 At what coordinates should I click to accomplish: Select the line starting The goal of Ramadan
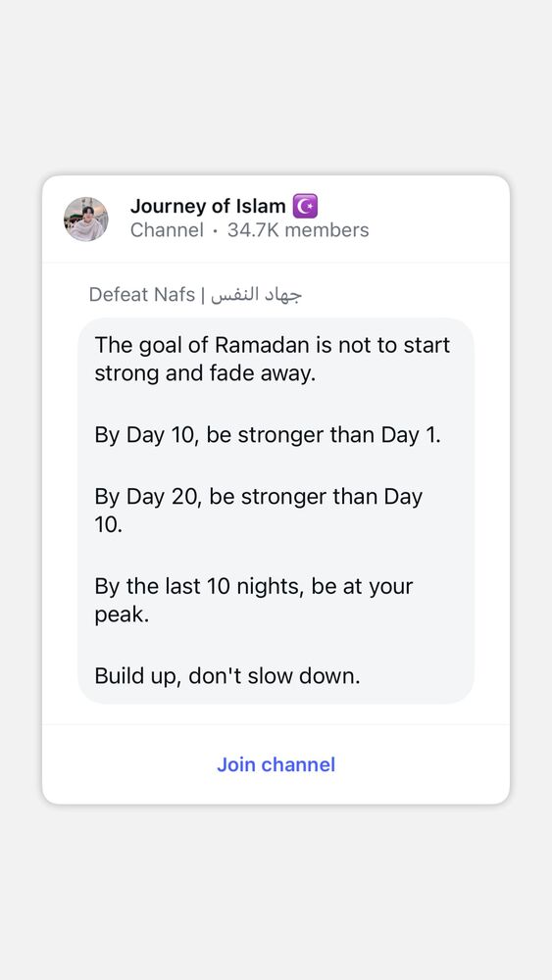(x=273, y=345)
